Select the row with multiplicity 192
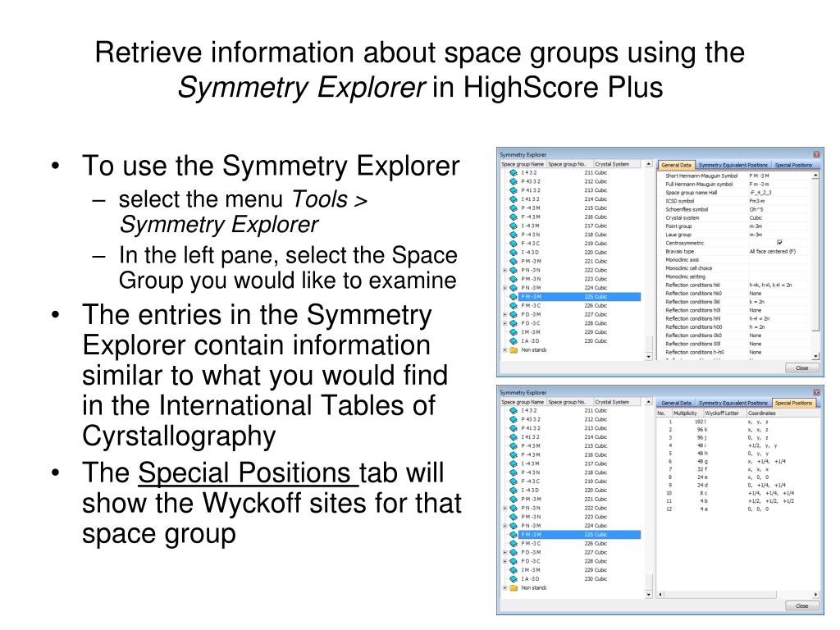 (737, 422)
